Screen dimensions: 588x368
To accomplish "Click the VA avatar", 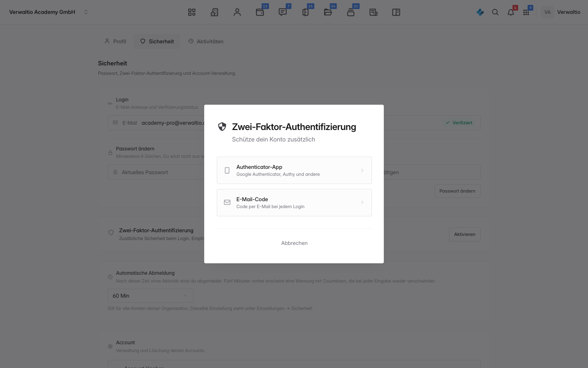I will 548,12.
